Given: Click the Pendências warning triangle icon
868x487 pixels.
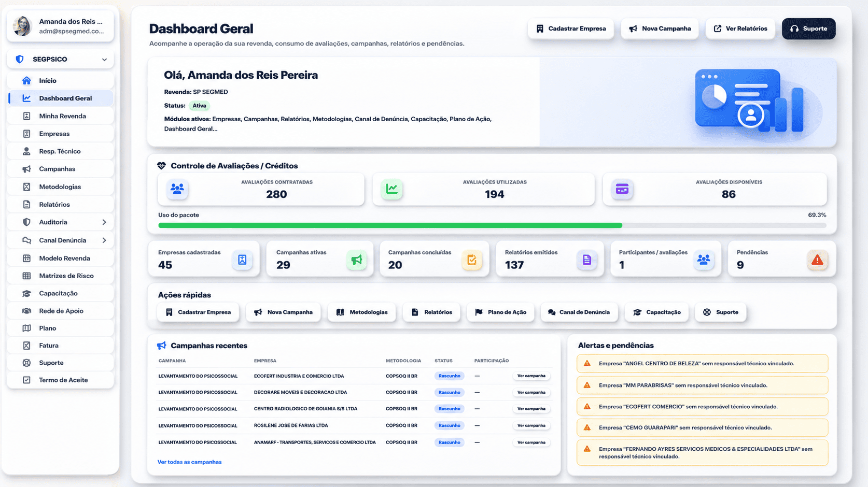Looking at the screenshot, I should pos(817,260).
